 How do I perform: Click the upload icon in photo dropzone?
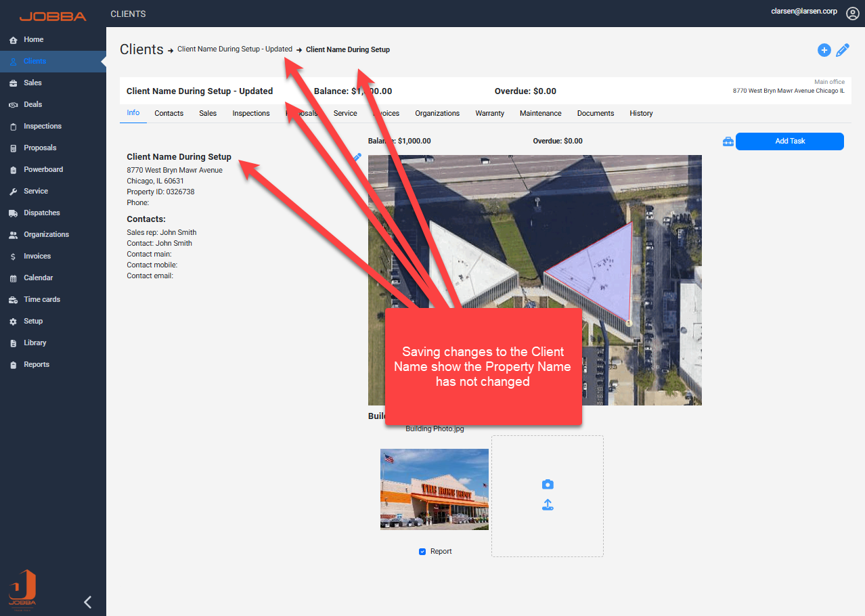548,505
